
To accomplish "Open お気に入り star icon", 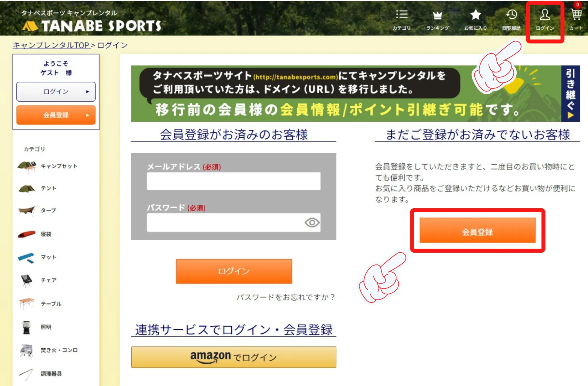I will click(475, 14).
